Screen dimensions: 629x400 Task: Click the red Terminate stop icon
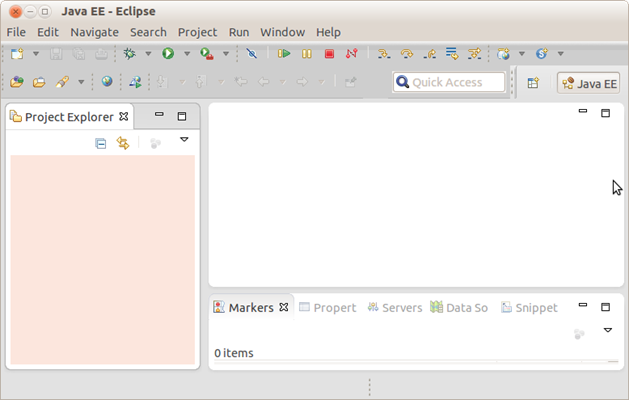point(329,53)
